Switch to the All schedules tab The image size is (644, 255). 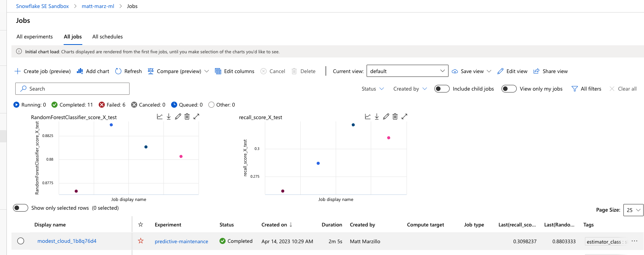tap(107, 37)
